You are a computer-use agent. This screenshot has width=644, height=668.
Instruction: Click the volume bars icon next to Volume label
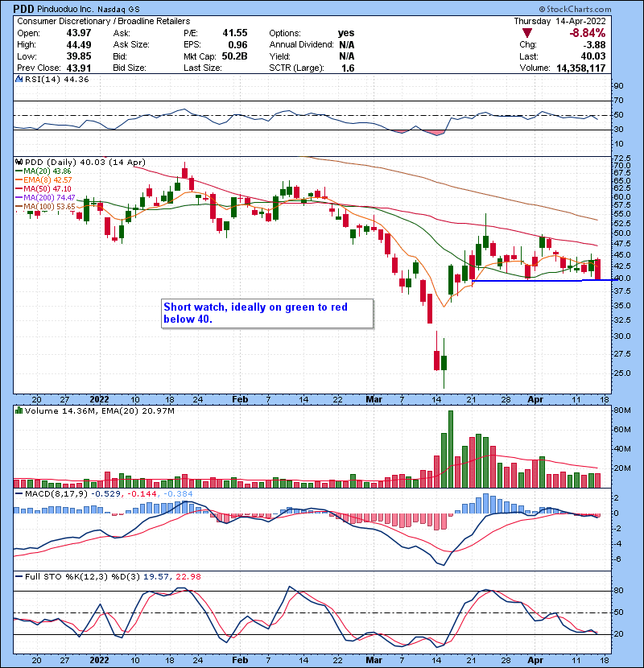tap(19, 410)
